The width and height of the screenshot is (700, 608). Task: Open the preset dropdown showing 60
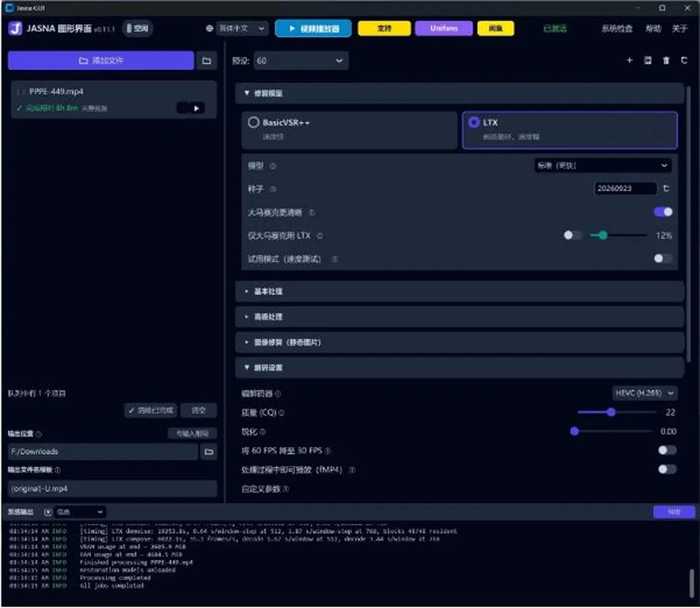tap(300, 61)
